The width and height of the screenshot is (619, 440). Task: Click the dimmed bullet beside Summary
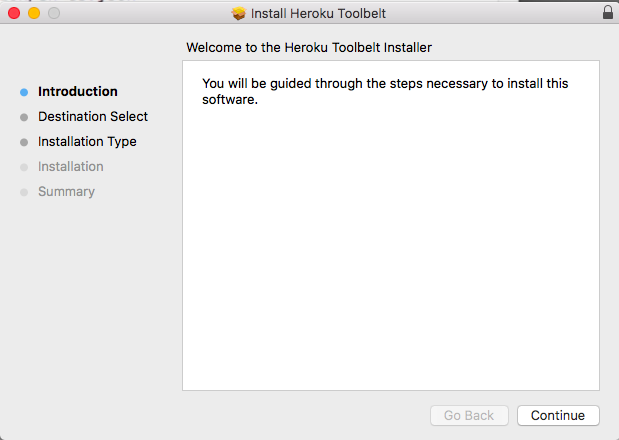tap(24, 192)
